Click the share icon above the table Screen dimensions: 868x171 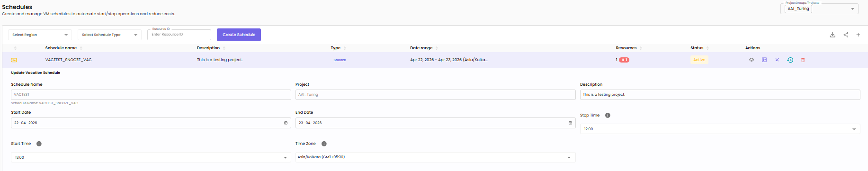pyautogui.click(x=846, y=35)
